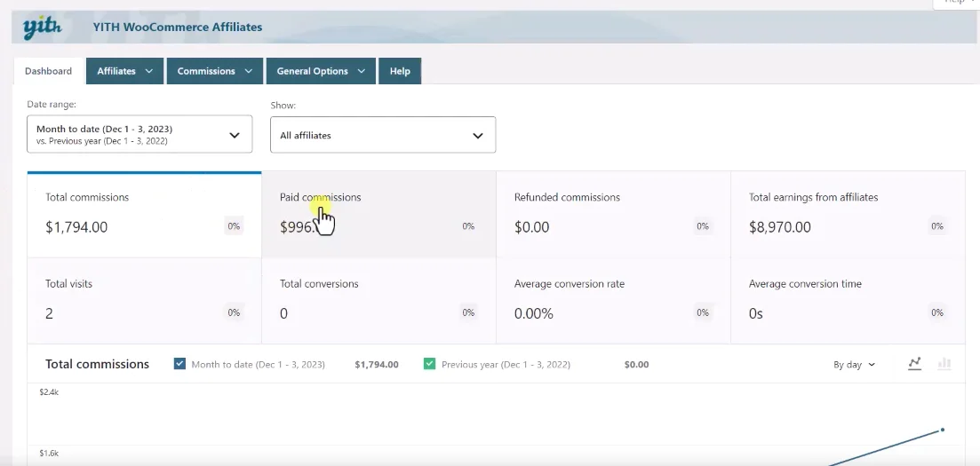Select the Average conversion time card

click(x=848, y=301)
